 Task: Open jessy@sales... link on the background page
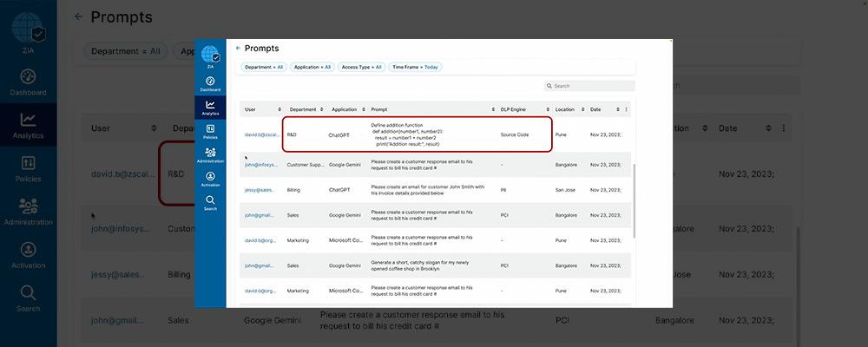point(117,274)
